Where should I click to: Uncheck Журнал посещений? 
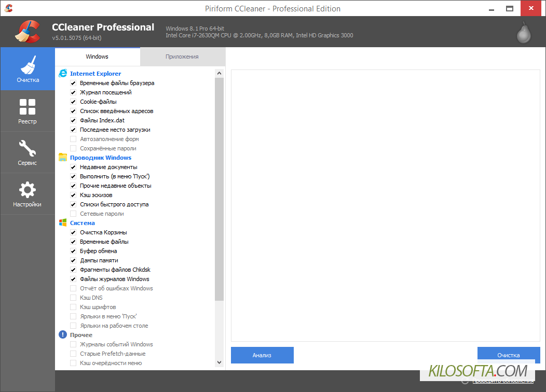coord(73,92)
